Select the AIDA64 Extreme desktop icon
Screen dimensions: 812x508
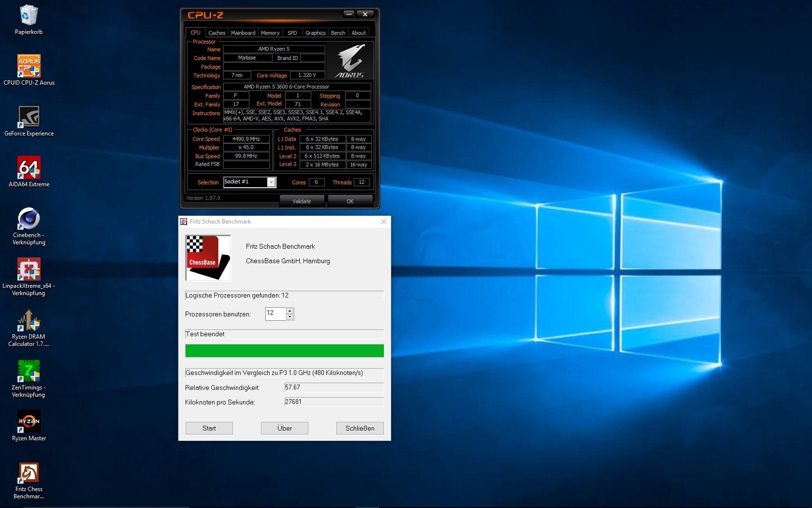(29, 172)
